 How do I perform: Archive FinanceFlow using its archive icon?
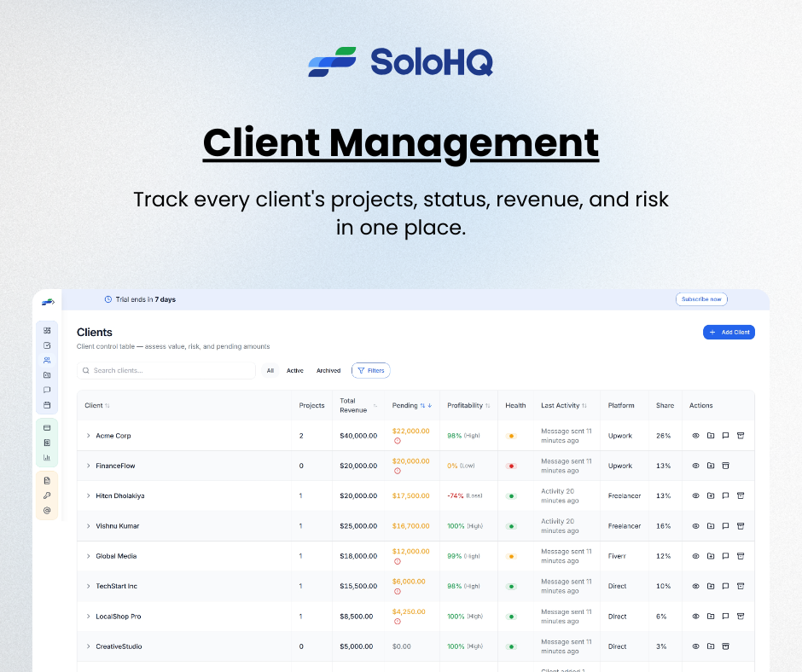(x=726, y=465)
